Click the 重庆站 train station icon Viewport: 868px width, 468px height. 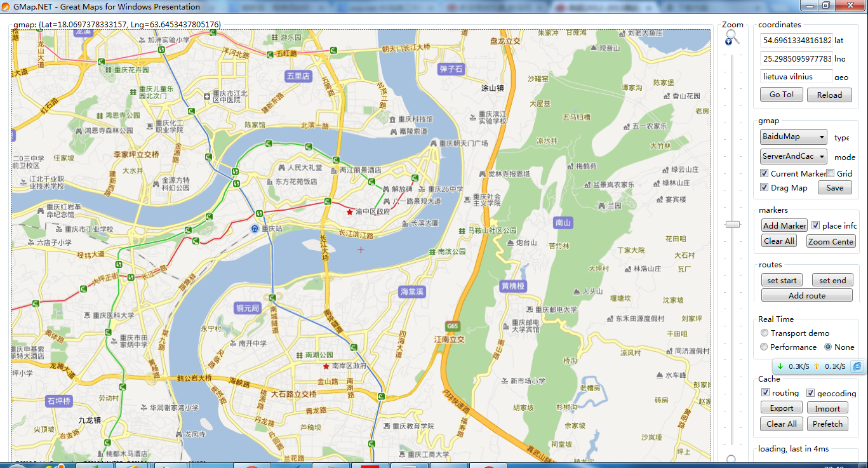pos(255,229)
